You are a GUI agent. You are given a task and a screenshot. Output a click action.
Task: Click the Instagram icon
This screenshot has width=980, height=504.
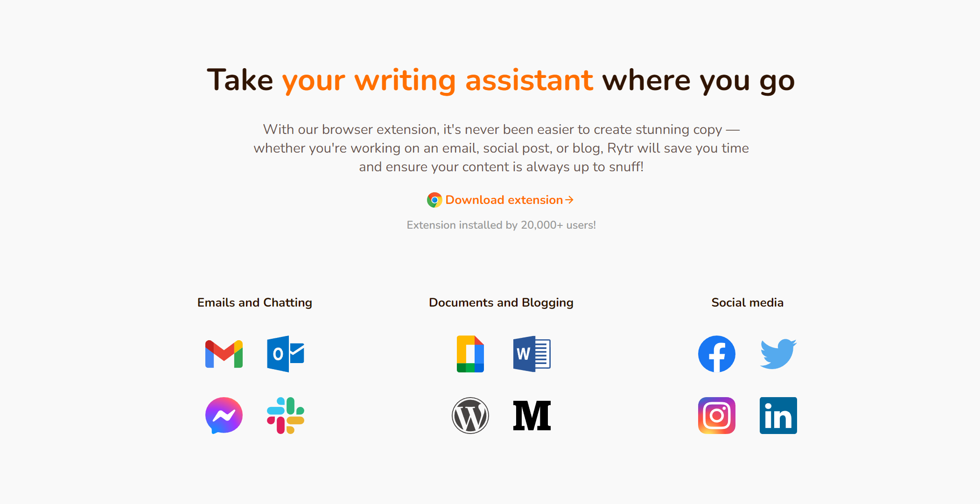(x=717, y=415)
